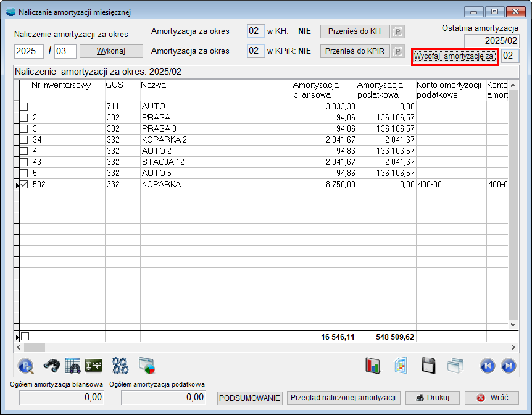Open Przegląd naliczonej amortyzacji

(344, 398)
